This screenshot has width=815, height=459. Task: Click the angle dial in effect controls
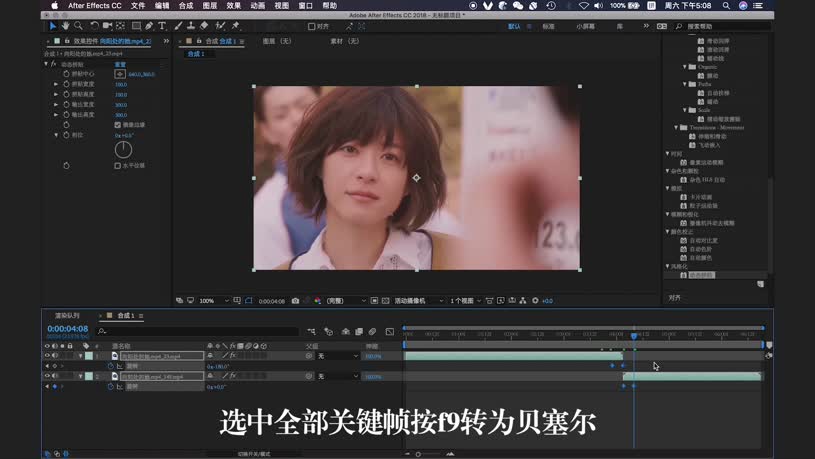point(123,150)
